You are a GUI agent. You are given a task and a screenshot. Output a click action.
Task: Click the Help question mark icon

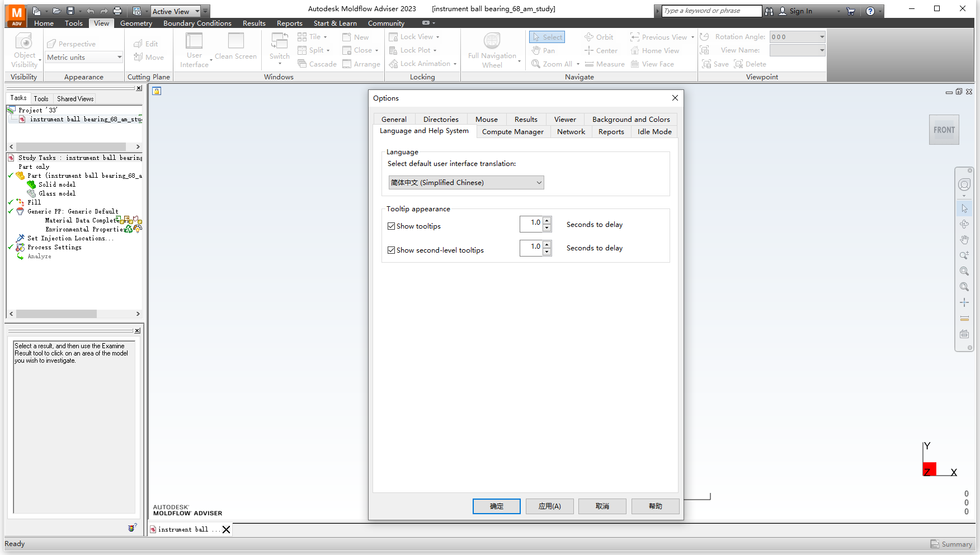(870, 11)
